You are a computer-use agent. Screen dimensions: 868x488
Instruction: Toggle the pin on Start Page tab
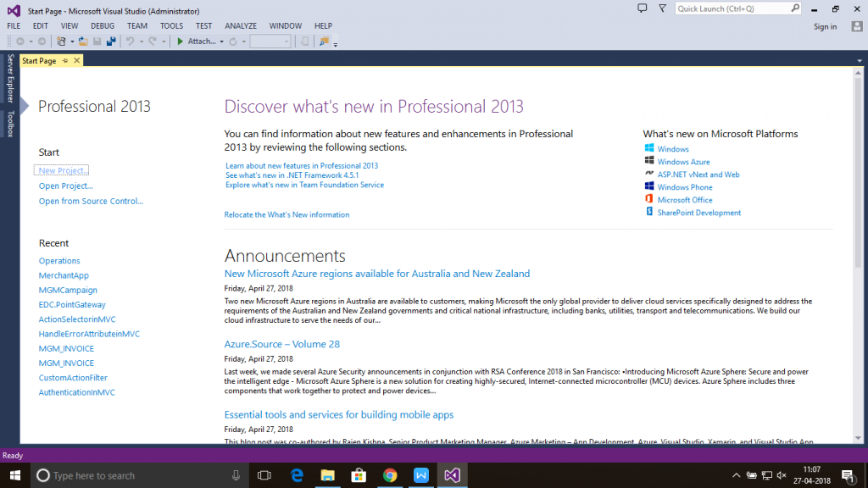(65, 60)
